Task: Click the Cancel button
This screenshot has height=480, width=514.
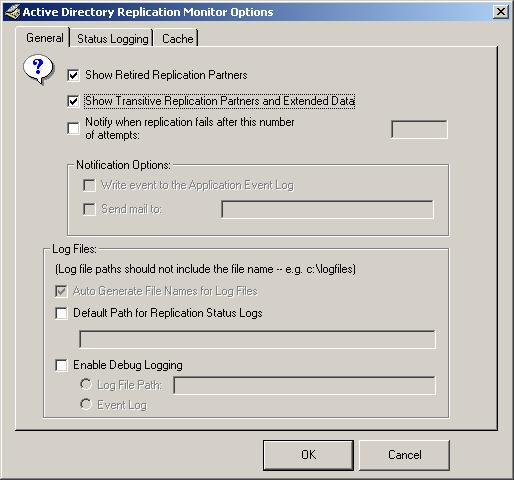Action: pos(404,455)
